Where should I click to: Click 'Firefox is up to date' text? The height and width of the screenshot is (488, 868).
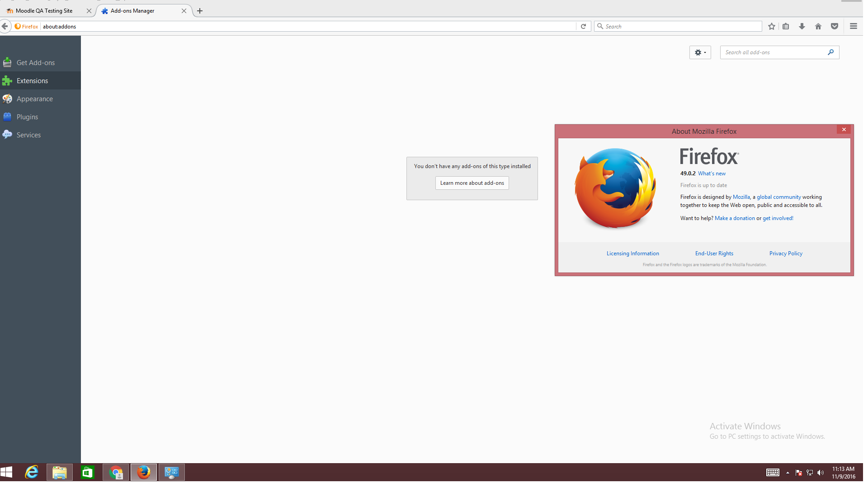click(x=703, y=185)
